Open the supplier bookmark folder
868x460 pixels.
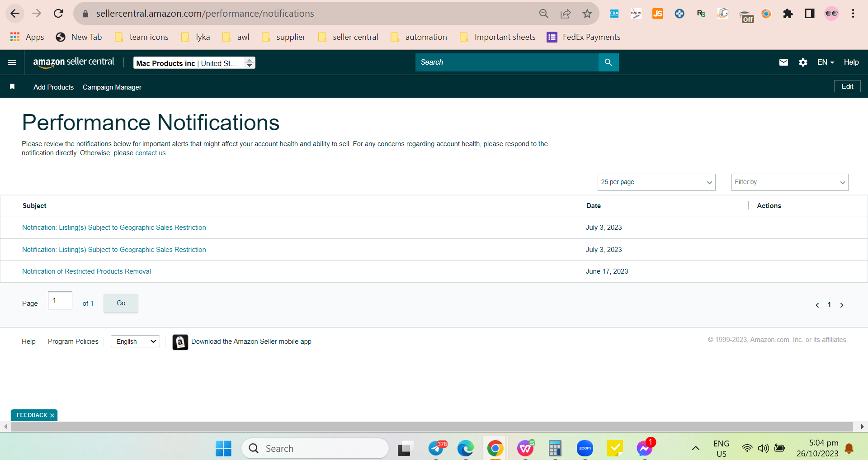tap(284, 37)
